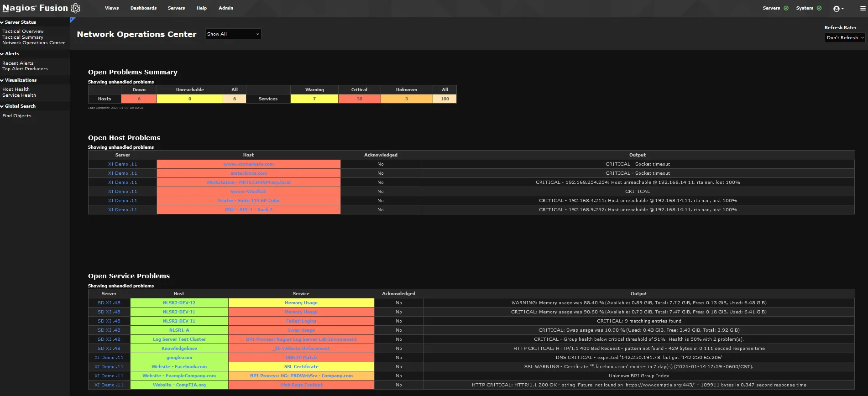
Task: Open the Views menu
Action: click(x=111, y=8)
